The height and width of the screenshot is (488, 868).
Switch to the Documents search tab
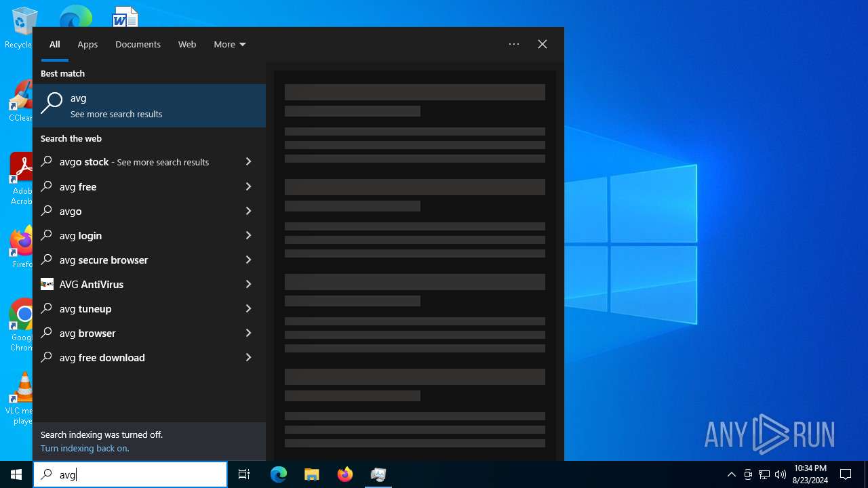138,45
